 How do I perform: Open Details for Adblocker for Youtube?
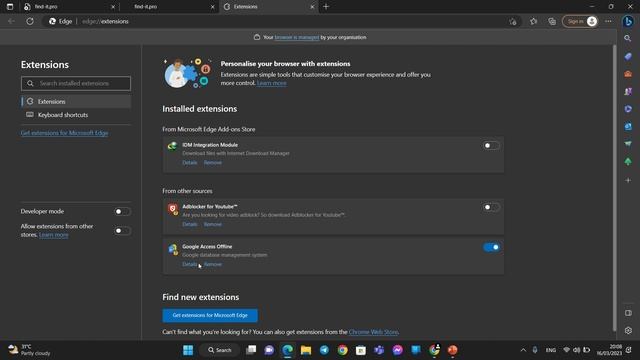pyautogui.click(x=189, y=224)
